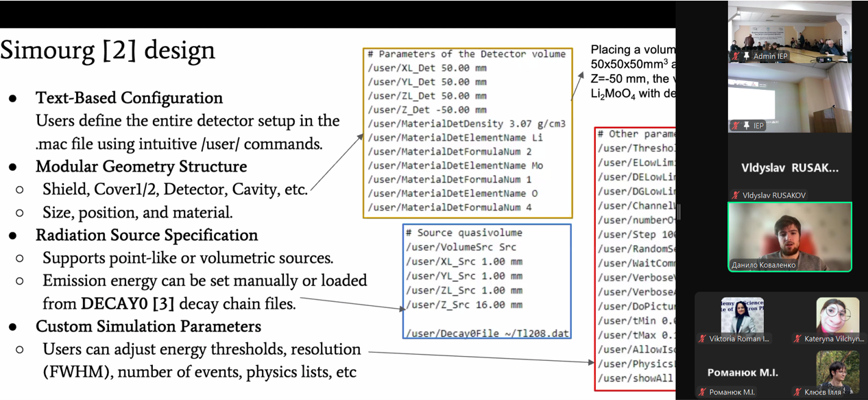868x400 pixels.
Task: Click the muted microphone icon on the IEP tile
Action: pos(736,126)
